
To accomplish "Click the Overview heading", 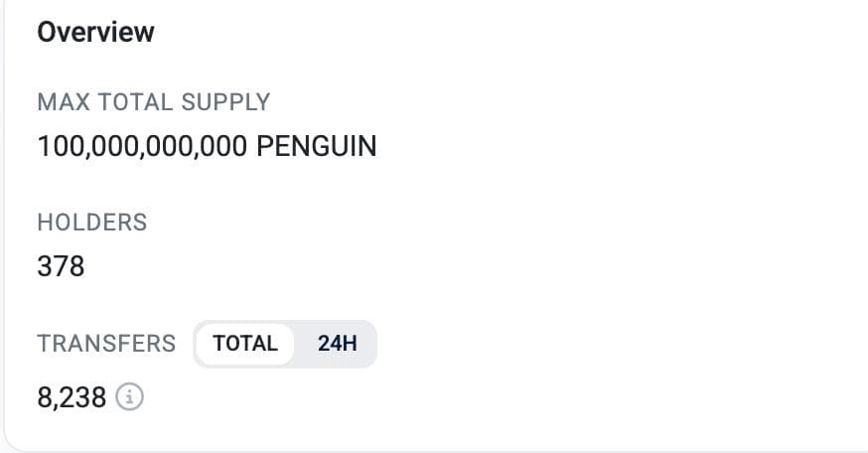I will point(95,32).
